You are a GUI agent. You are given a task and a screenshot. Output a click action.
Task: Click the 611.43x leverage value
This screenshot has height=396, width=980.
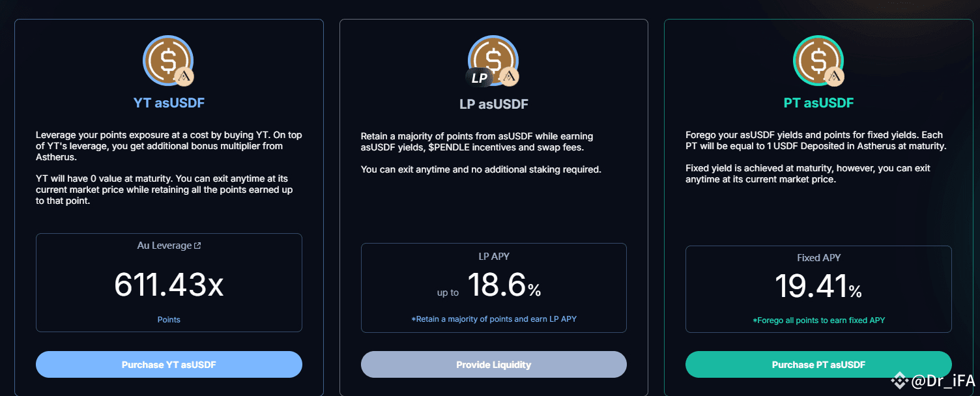[x=169, y=285]
